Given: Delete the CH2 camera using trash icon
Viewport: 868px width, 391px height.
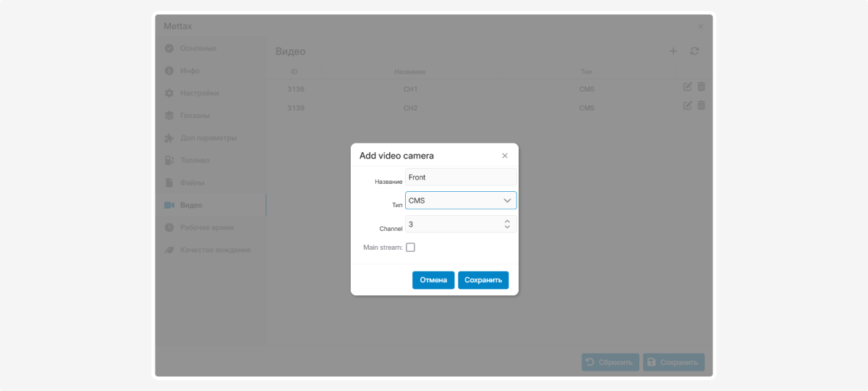Looking at the screenshot, I should click(x=701, y=106).
